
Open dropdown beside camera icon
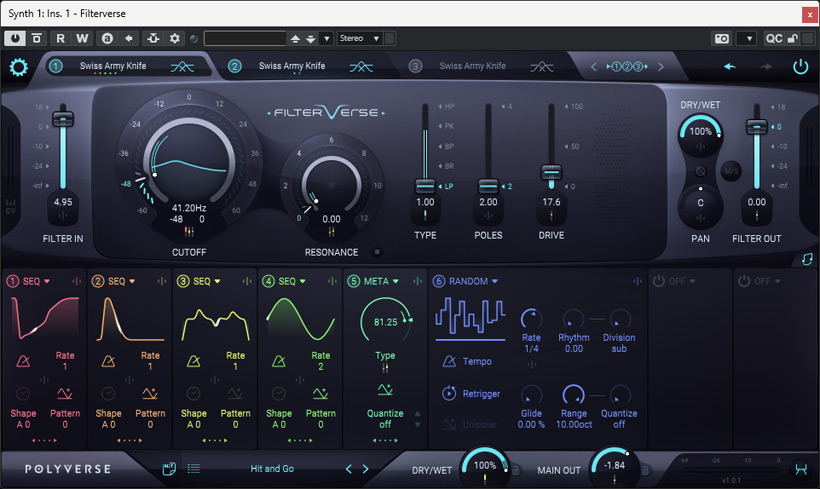749,39
